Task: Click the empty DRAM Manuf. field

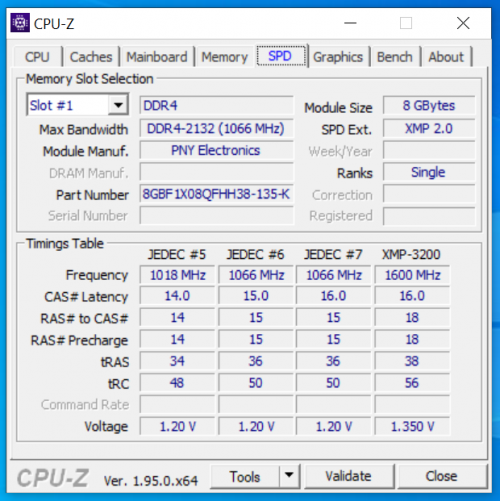Action: click(216, 172)
